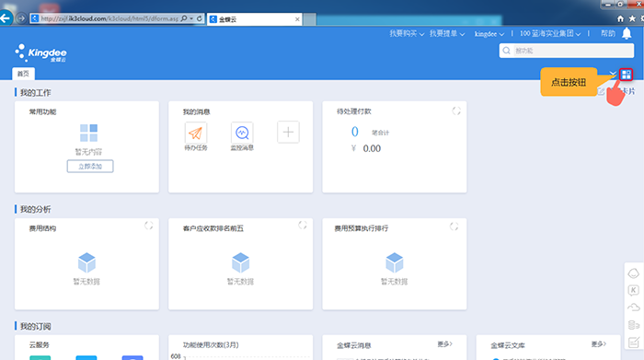Image resolution: width=644 pixels, height=360 pixels.
Task: Click 暂无数据 cube in 费用结构 card
Action: 86,263
